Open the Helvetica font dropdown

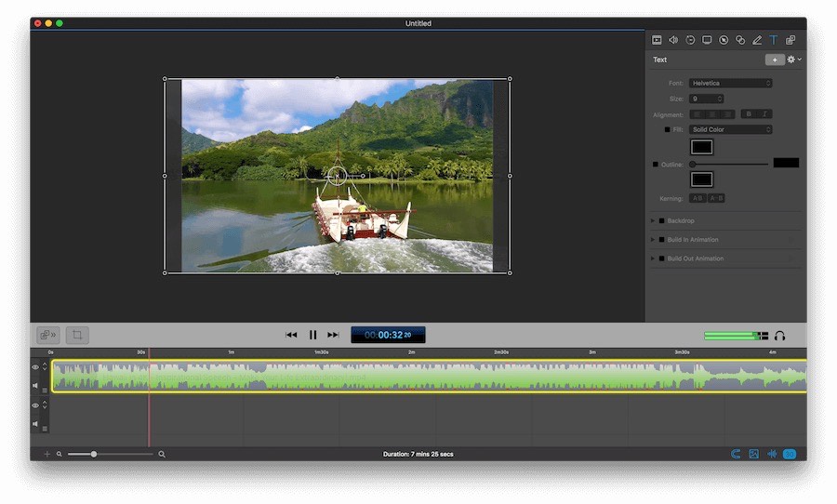click(730, 84)
